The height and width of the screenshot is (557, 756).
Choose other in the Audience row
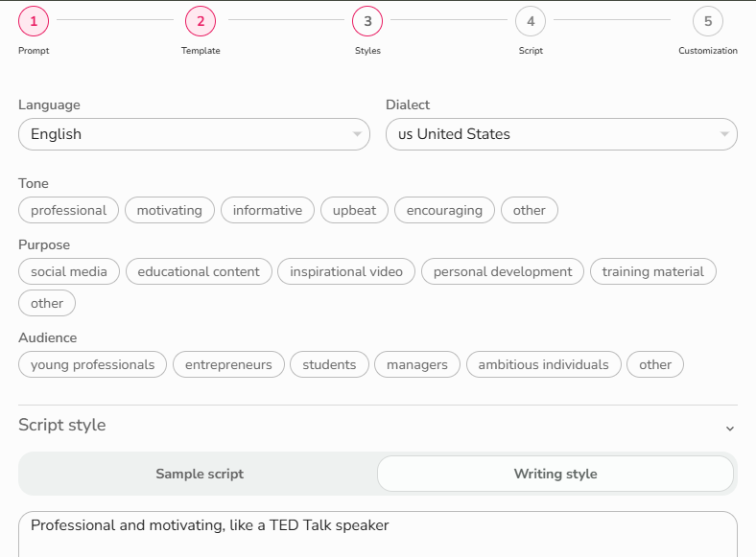[x=655, y=364]
